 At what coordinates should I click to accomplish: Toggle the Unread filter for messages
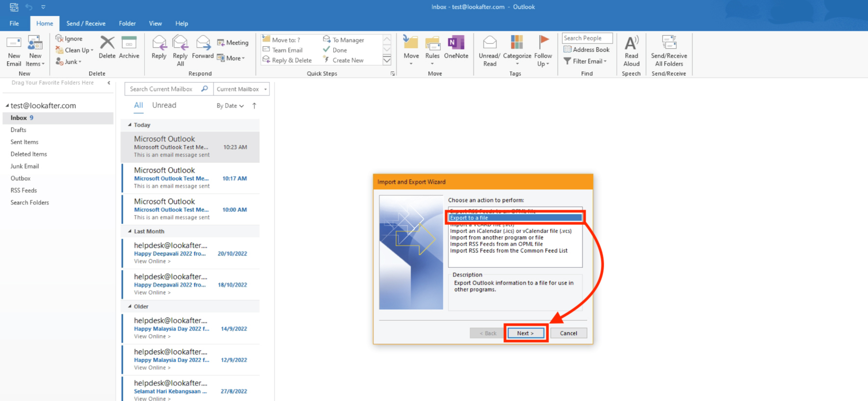(x=164, y=105)
